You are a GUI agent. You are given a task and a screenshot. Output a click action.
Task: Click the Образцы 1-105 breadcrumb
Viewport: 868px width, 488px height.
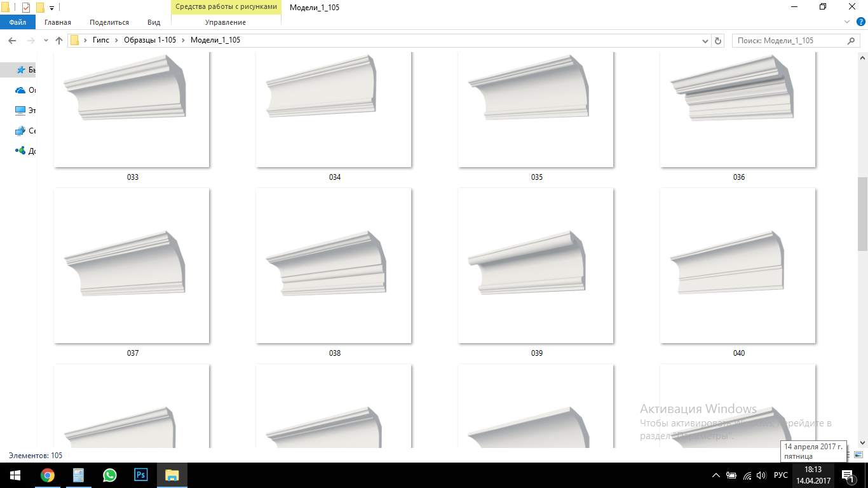(150, 40)
